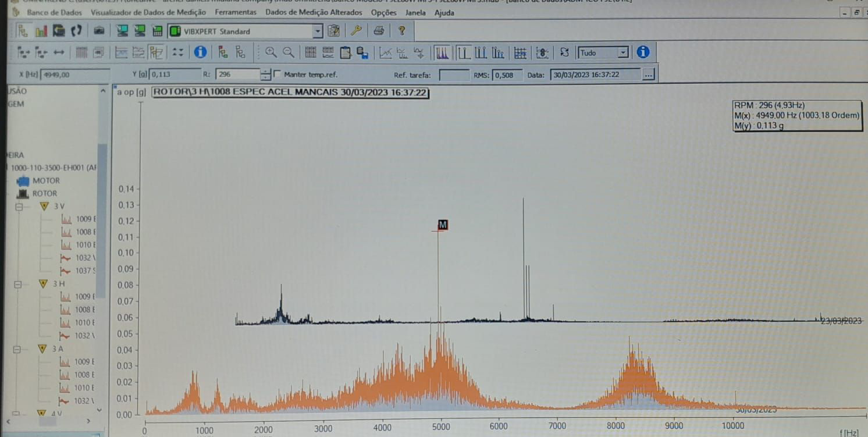868x437 pixels.
Task: Collapse the 3 H tree node
Action: [18, 285]
